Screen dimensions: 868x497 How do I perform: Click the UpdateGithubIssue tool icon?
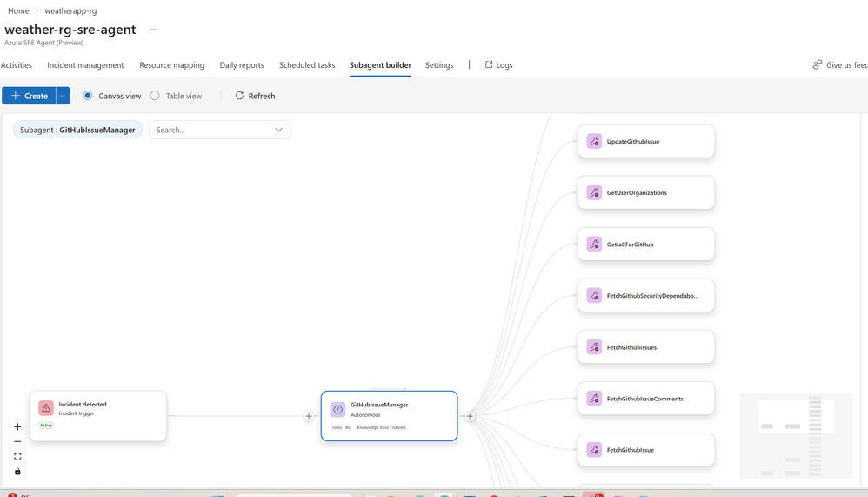(x=594, y=141)
